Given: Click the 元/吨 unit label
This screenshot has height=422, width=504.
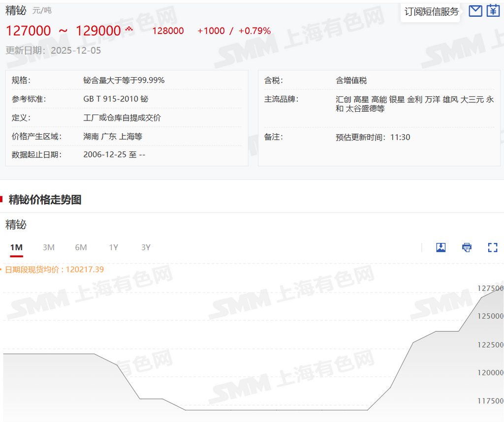Looking at the screenshot, I should tap(42, 11).
